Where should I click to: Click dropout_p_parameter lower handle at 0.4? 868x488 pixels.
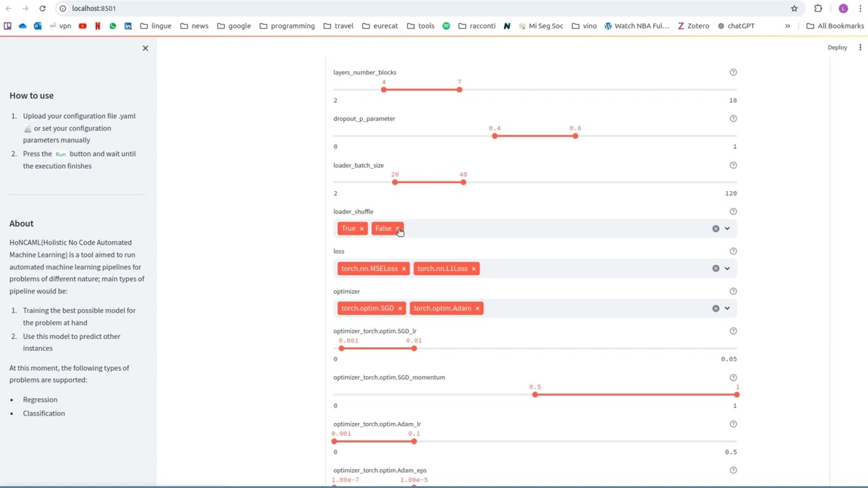coord(494,136)
